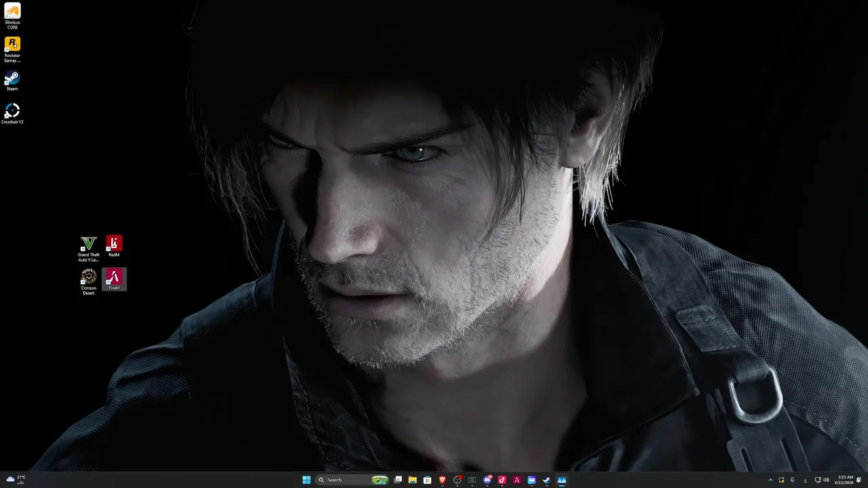The width and height of the screenshot is (868, 488).
Task: Select the Crimson Desert desktop shortcut
Action: click(x=88, y=282)
